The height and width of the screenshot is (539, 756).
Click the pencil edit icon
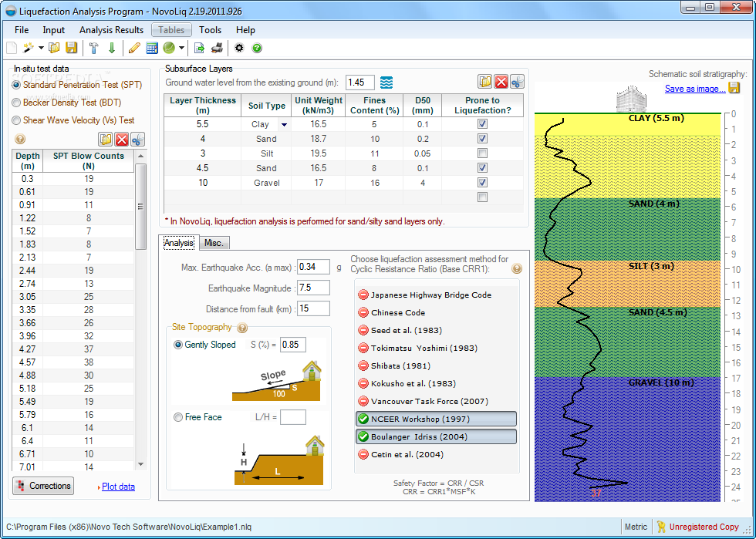pyautogui.click(x=134, y=48)
